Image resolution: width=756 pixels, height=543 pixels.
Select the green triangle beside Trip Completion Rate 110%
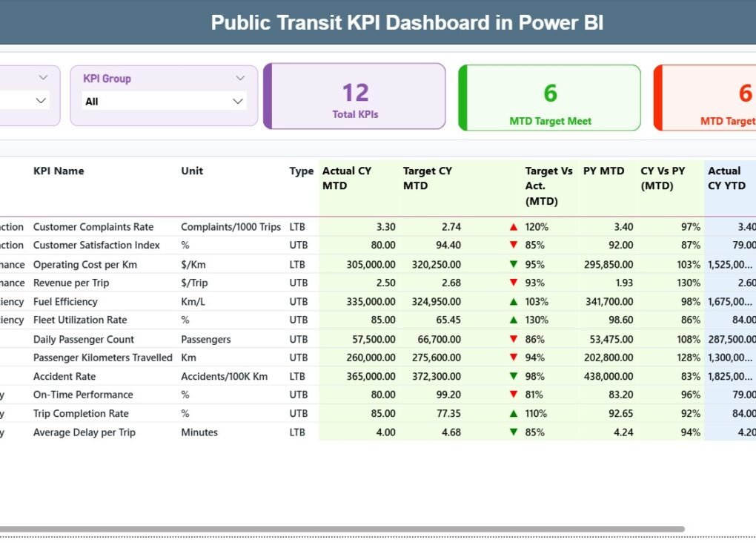[513, 413]
